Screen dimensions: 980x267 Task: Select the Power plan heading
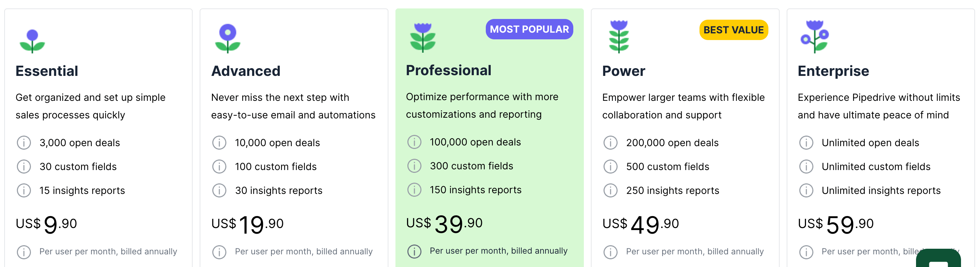pos(624,71)
